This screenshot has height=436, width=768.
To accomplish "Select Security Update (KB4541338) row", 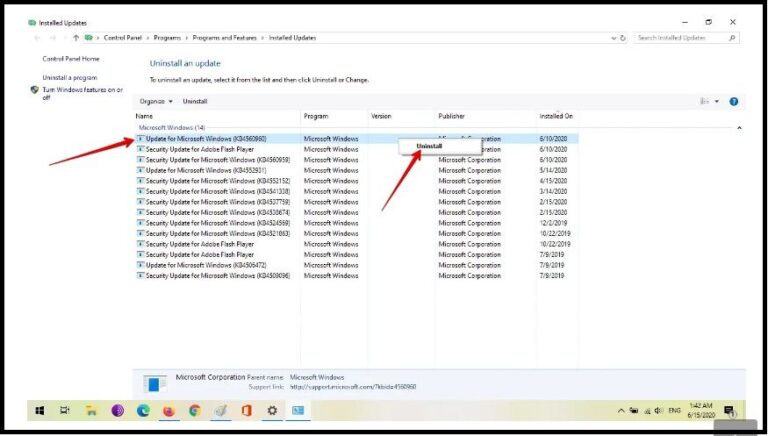I will coord(357,192).
